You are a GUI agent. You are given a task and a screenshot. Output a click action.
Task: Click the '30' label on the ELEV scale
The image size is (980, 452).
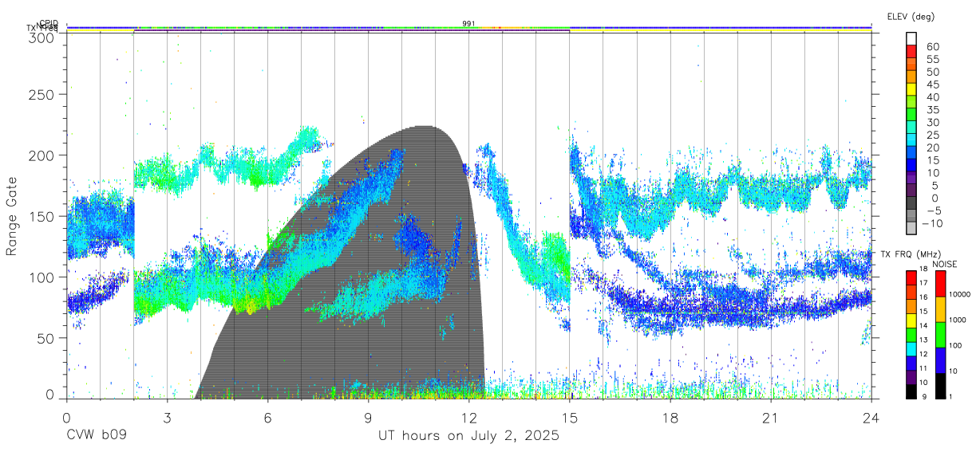pos(933,122)
